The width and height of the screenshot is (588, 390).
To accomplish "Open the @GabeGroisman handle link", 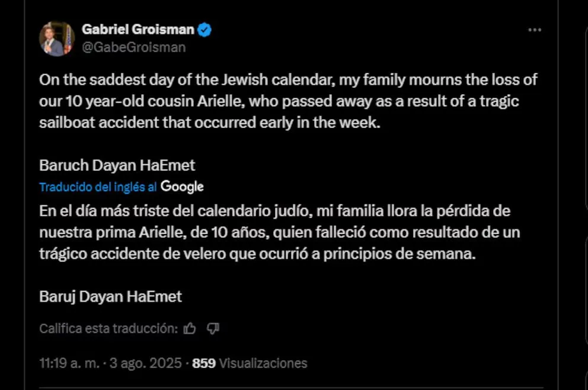I will click(x=133, y=47).
